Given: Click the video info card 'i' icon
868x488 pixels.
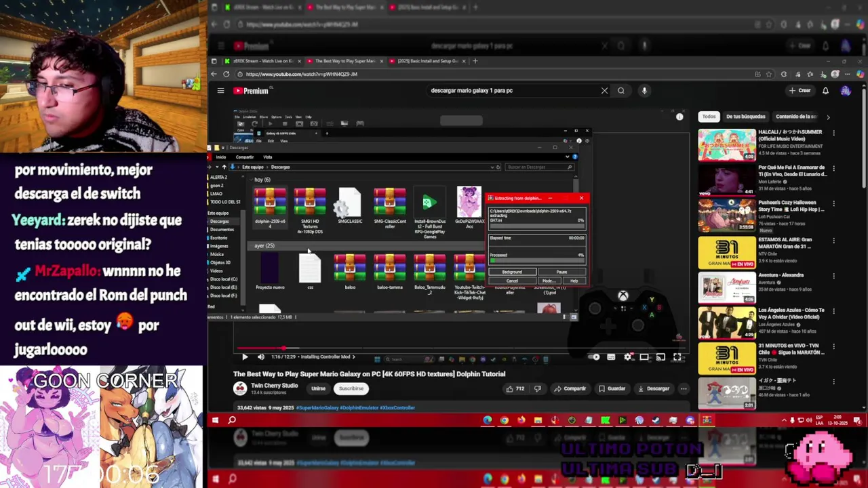Looking at the screenshot, I should [x=679, y=117].
